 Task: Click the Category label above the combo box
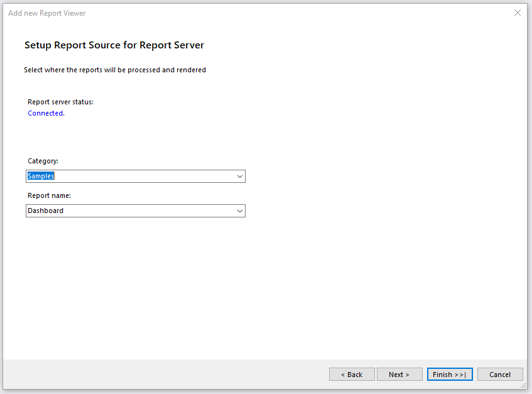pos(43,161)
